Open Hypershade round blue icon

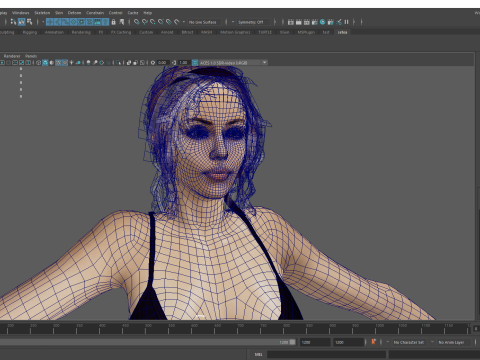[322, 22]
